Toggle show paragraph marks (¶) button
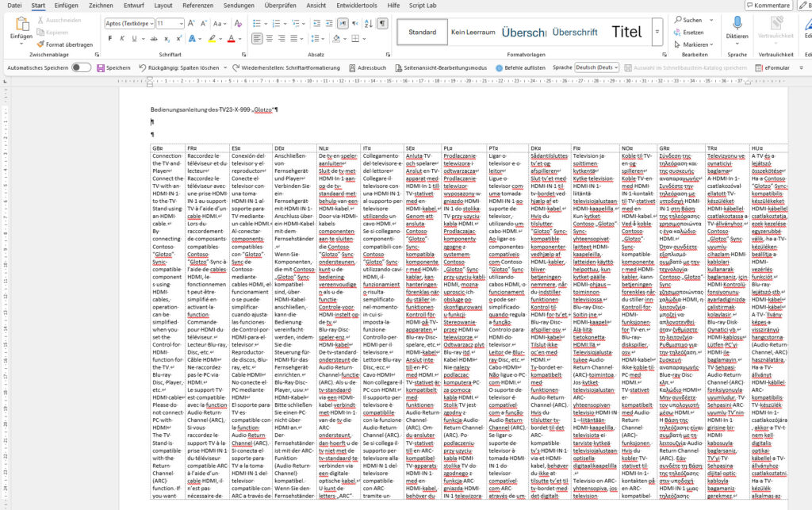 [382, 23]
